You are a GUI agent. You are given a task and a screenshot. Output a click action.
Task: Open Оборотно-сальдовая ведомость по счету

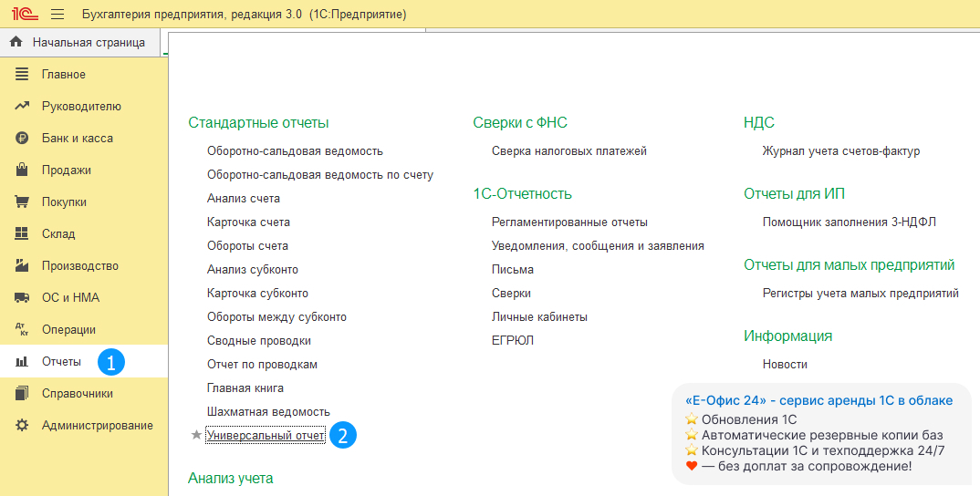click(320, 175)
